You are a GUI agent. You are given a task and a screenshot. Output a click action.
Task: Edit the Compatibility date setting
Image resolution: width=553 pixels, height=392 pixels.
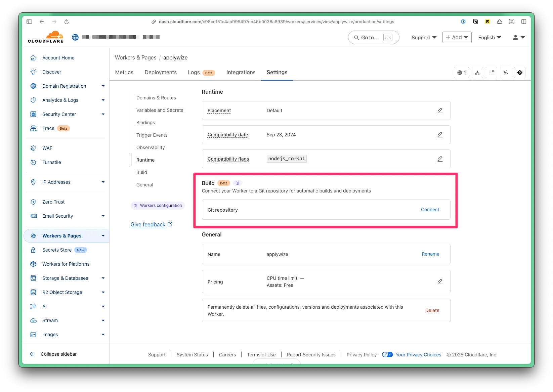[440, 135]
